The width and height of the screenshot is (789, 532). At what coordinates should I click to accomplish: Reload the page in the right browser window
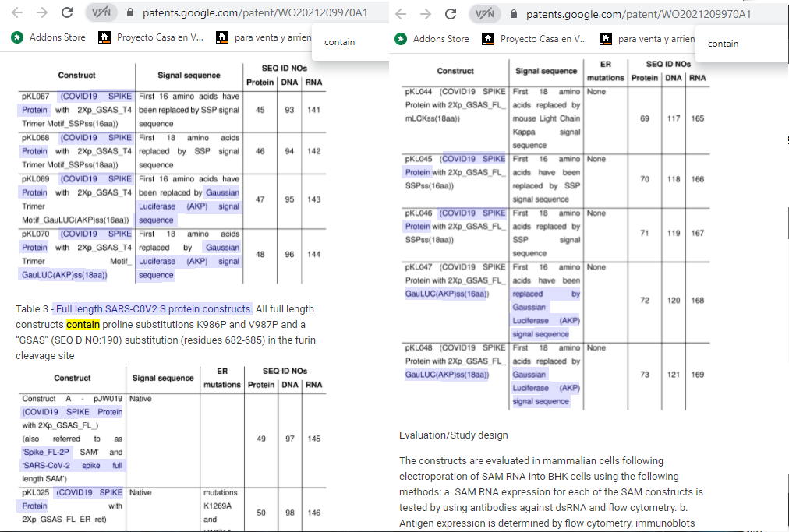(451, 14)
